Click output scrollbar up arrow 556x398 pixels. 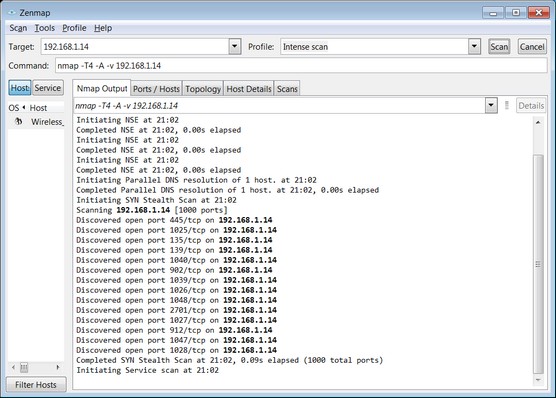tap(538, 122)
